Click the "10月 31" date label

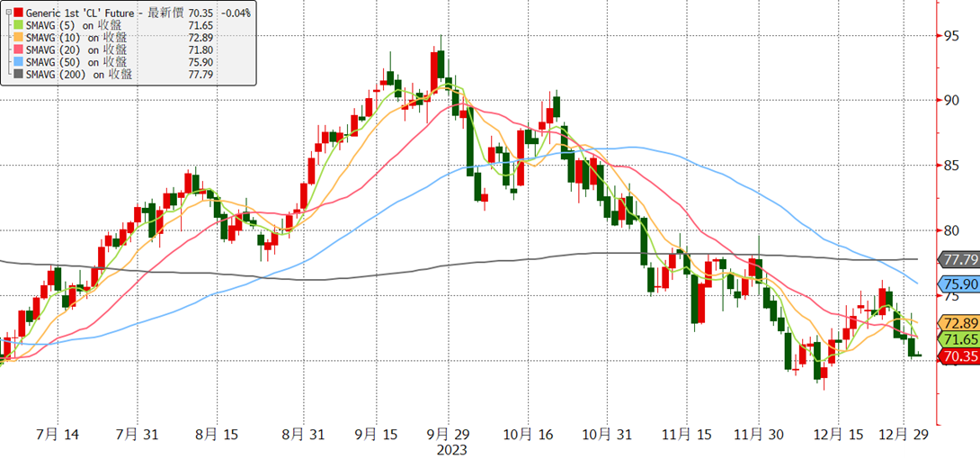606,433
